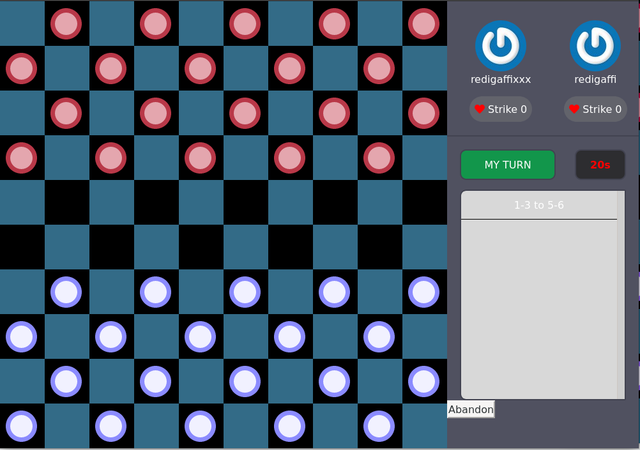Image resolution: width=640 pixels, height=450 pixels.
Task: Select white piece in ninth row, second column
Action: pyautogui.click(x=66, y=381)
